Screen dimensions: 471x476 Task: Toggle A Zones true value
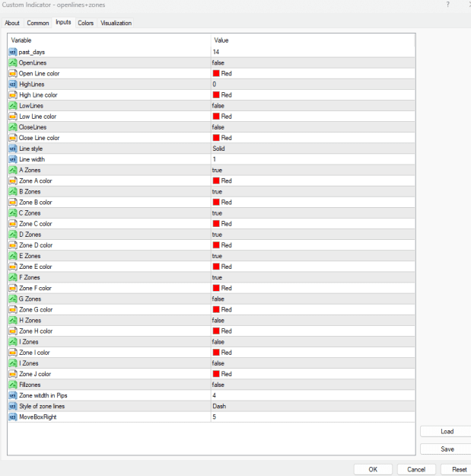tap(313, 170)
